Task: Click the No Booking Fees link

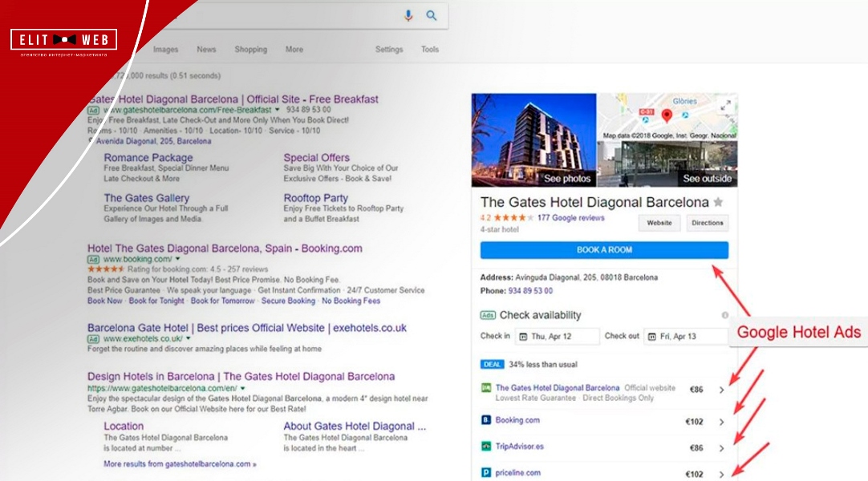Action: [351, 301]
